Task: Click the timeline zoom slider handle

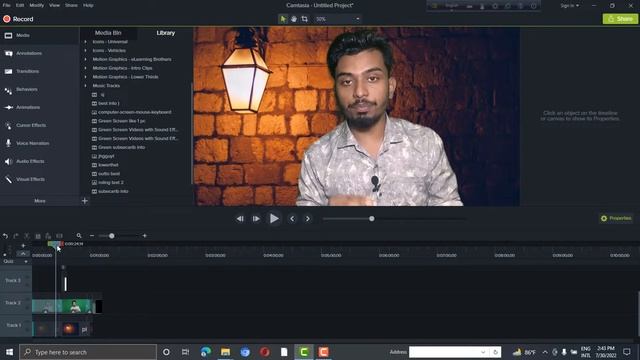Action: point(111,236)
